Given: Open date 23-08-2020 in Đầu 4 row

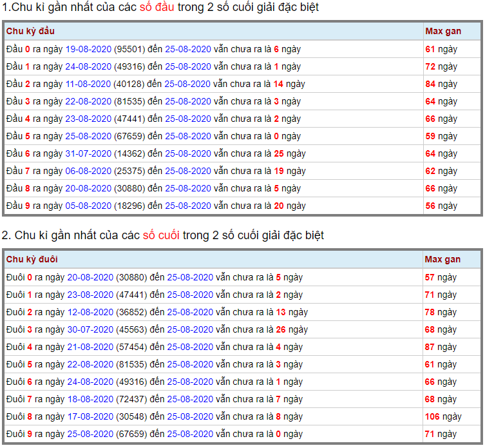Looking at the screenshot, I should tap(88, 119).
